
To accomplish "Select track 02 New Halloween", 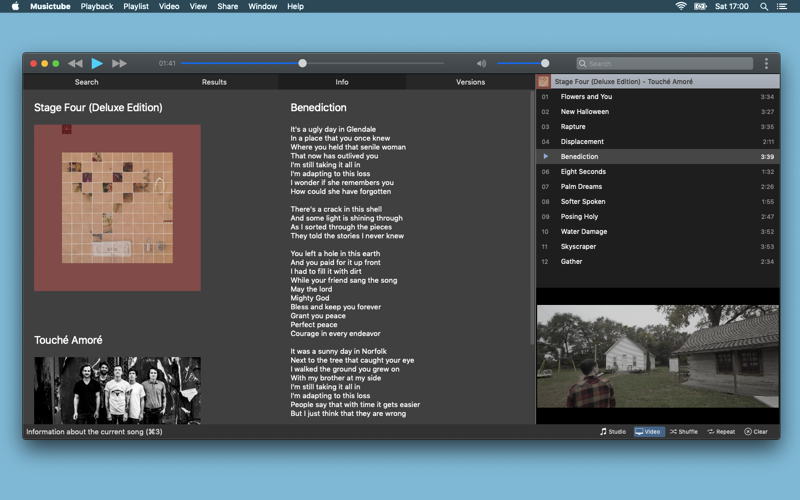I will pyautogui.click(x=658, y=111).
